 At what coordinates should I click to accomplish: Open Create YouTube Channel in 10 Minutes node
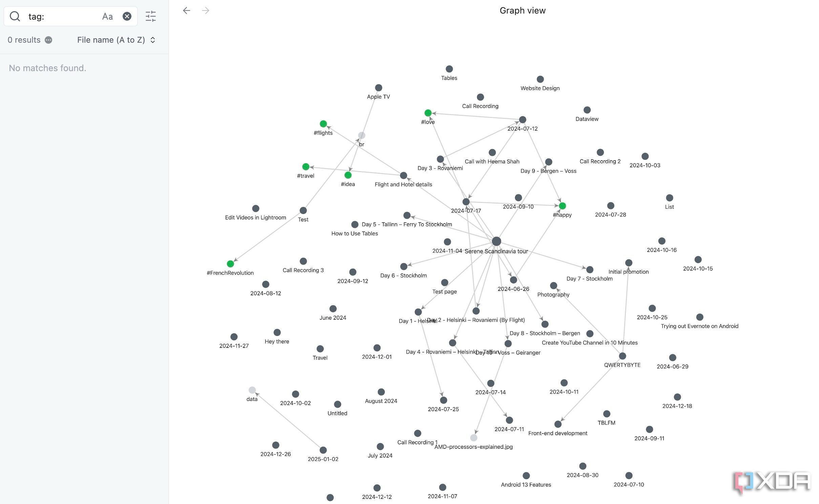(x=590, y=334)
